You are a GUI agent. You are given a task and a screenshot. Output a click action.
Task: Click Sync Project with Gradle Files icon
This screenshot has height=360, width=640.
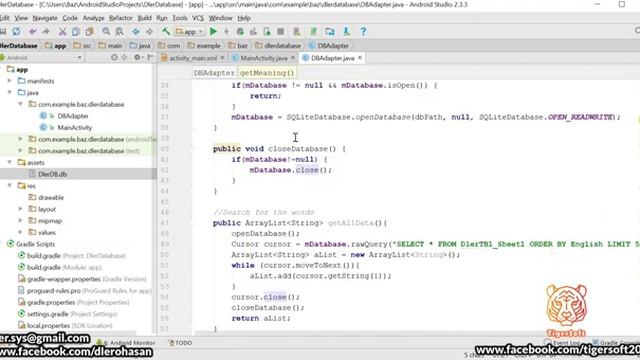click(x=313, y=31)
